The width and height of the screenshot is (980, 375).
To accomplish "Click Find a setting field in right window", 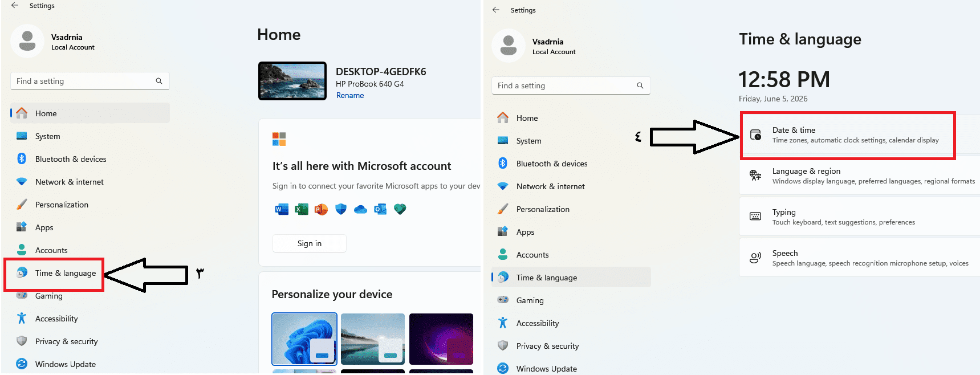I will click(571, 85).
